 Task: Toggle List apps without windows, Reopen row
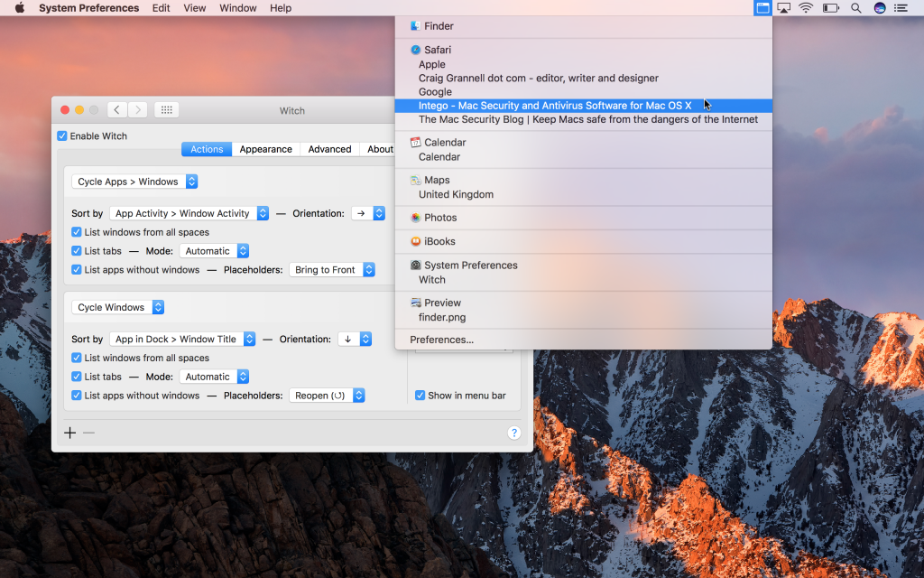(x=76, y=396)
